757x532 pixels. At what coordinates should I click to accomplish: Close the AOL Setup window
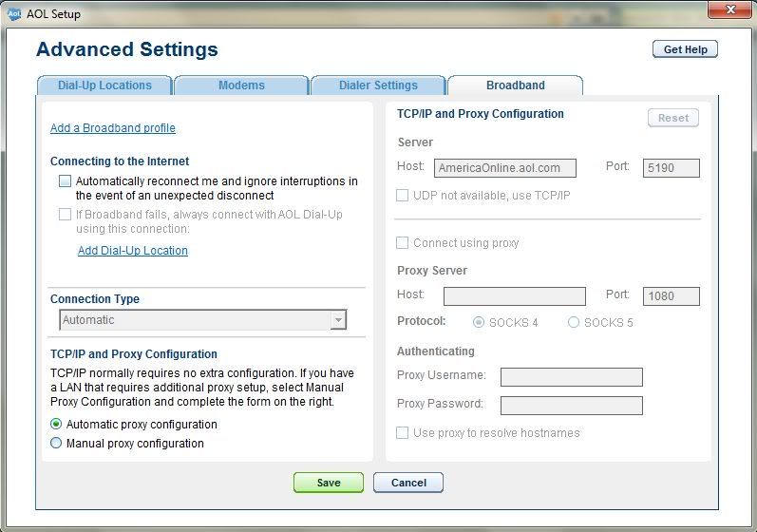[730, 9]
